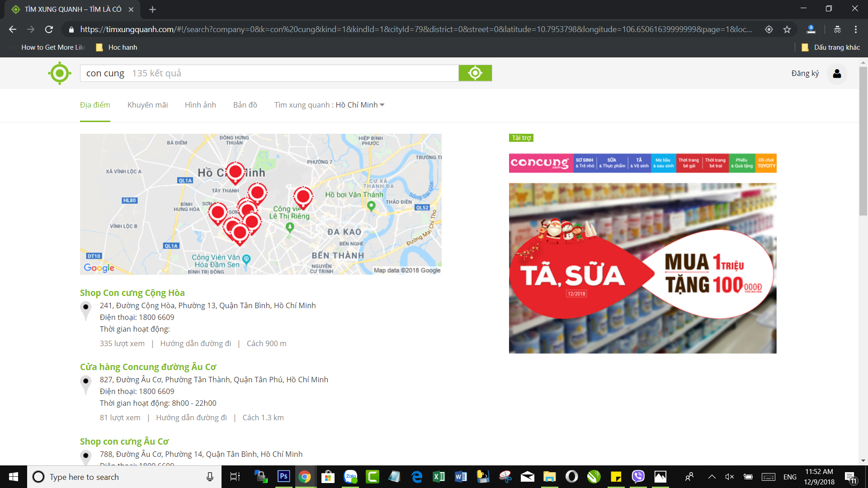Click the green locate search button

(x=475, y=73)
